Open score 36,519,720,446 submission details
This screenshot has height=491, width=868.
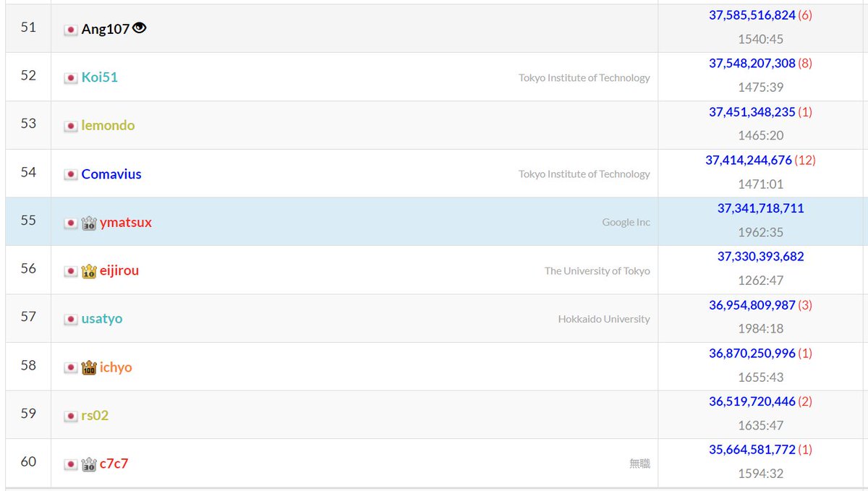[x=752, y=401]
